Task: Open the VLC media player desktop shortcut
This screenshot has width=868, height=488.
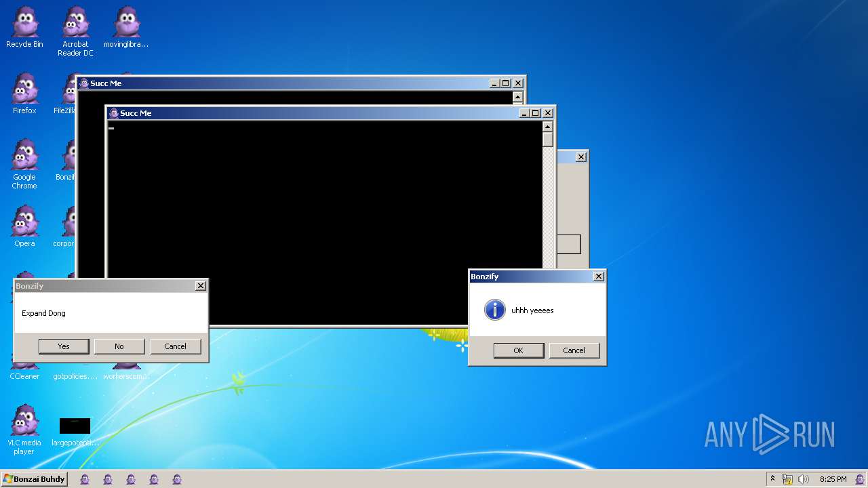Action: pyautogui.click(x=24, y=430)
